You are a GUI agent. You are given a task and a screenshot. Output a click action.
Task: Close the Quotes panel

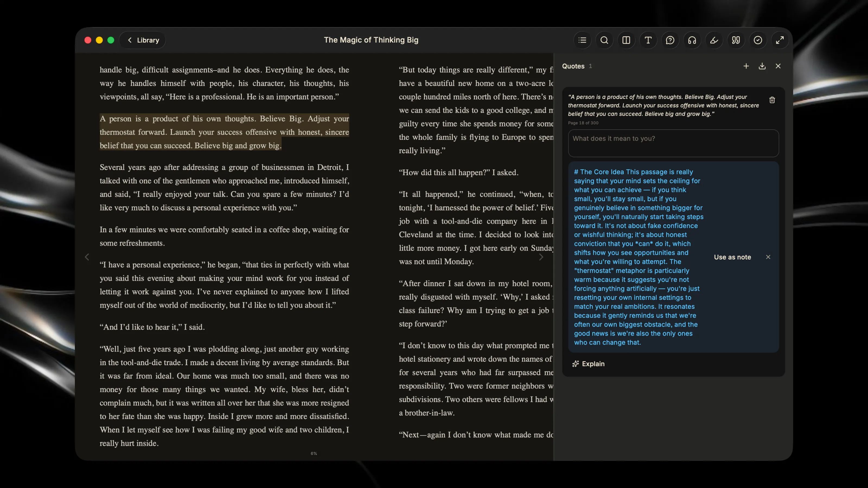[778, 66]
